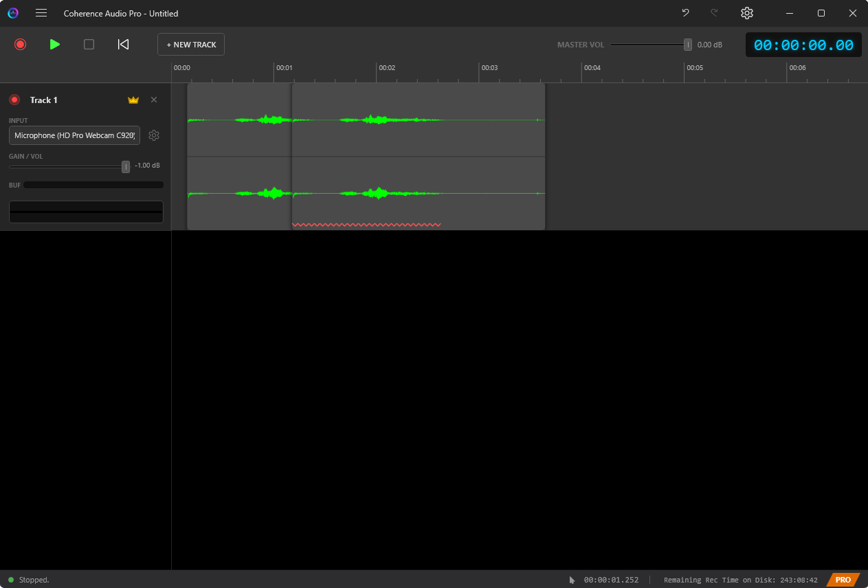Open the hamburger menu
868x588 pixels.
(x=41, y=13)
